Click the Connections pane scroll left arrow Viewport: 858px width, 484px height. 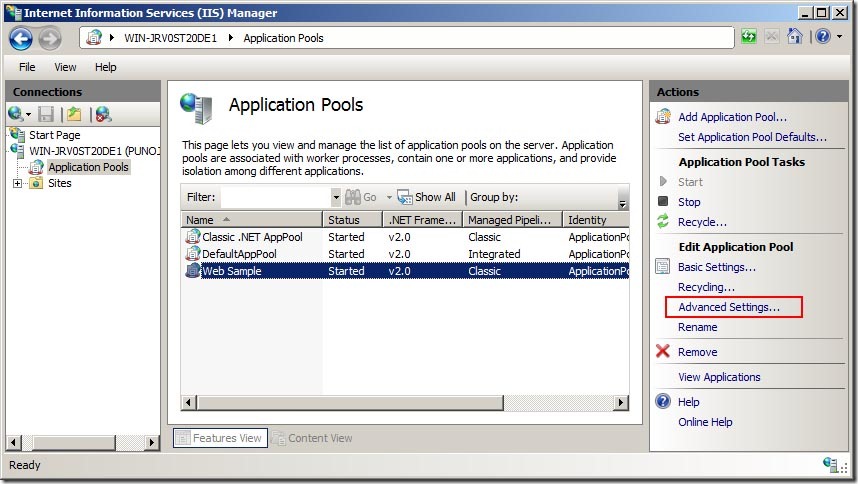(13, 442)
